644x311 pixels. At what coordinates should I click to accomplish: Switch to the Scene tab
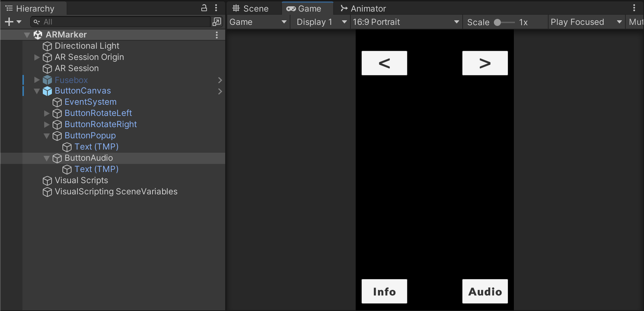coord(251,8)
